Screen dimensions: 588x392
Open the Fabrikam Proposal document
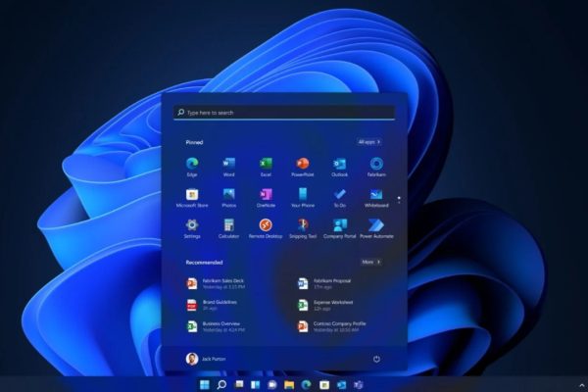click(324, 283)
